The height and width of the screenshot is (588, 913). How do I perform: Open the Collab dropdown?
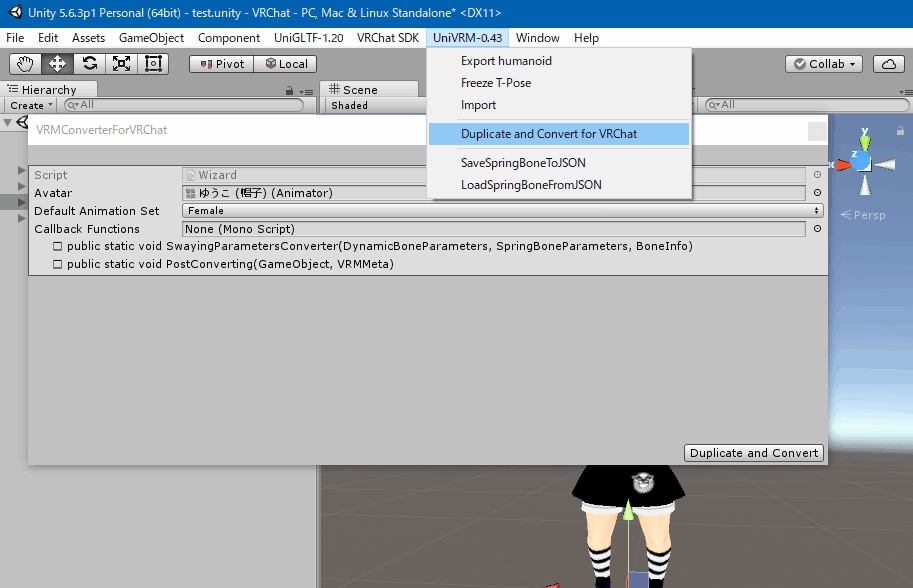pos(824,64)
